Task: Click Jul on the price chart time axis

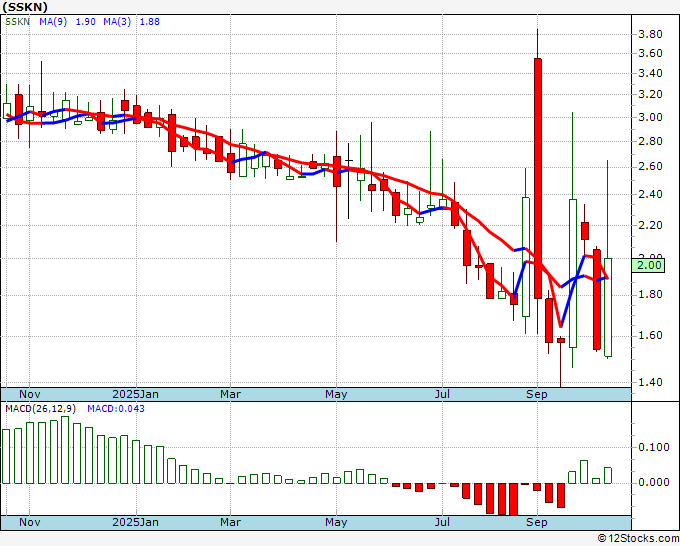Action: pos(442,394)
